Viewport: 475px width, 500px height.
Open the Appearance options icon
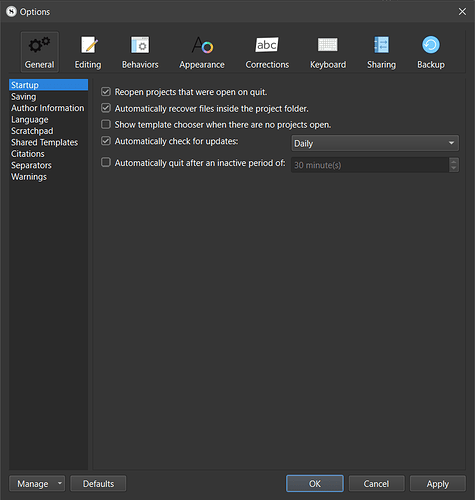[202, 45]
